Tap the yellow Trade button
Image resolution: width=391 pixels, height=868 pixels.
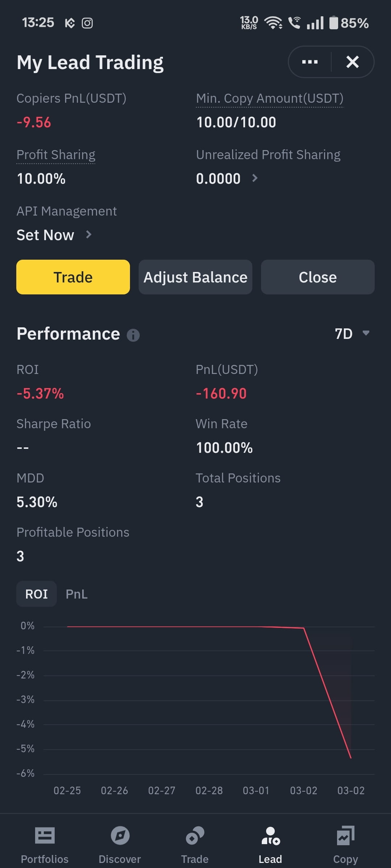click(x=73, y=277)
